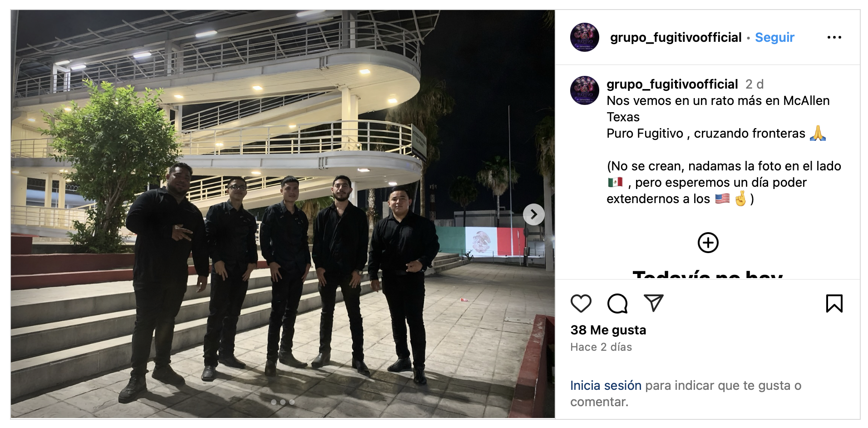Select second carousel dot indicator
The height and width of the screenshot is (428, 868).
tap(283, 402)
